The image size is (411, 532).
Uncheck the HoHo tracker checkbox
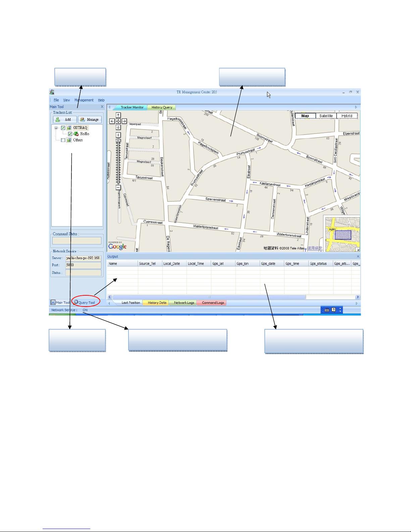(70, 134)
